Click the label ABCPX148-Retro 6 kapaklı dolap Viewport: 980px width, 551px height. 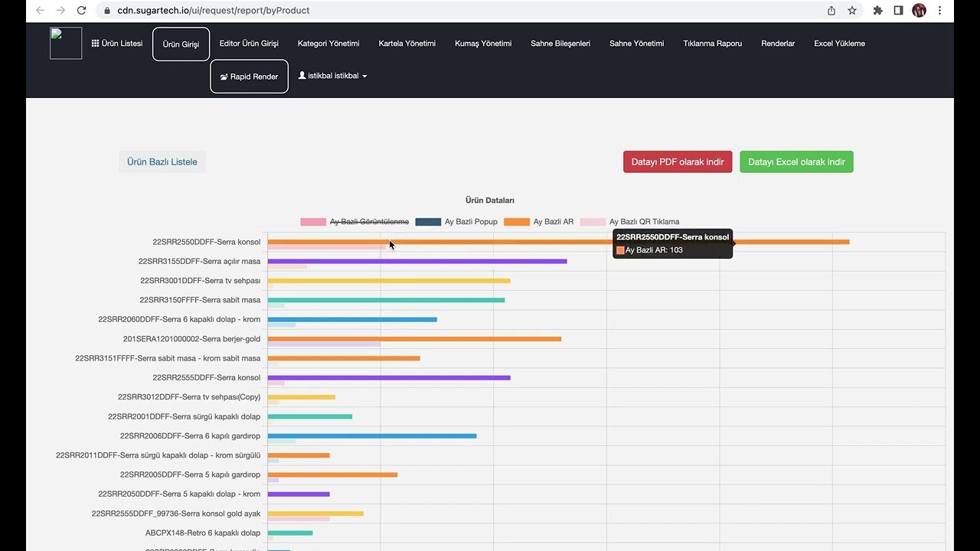click(x=203, y=533)
